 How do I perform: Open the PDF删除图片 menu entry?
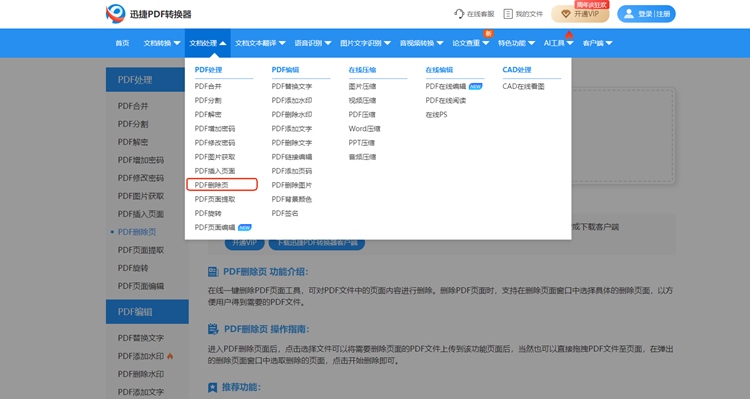(x=292, y=185)
